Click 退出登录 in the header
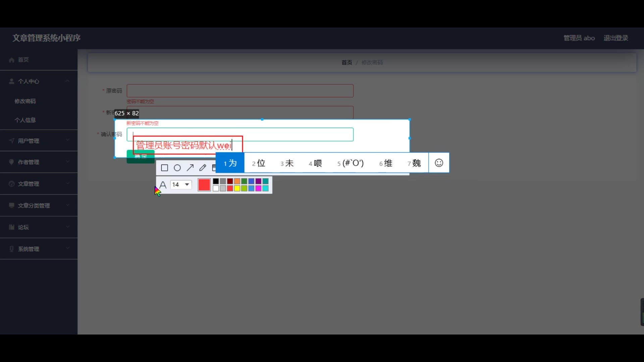This screenshot has height=362, width=644. (x=615, y=38)
